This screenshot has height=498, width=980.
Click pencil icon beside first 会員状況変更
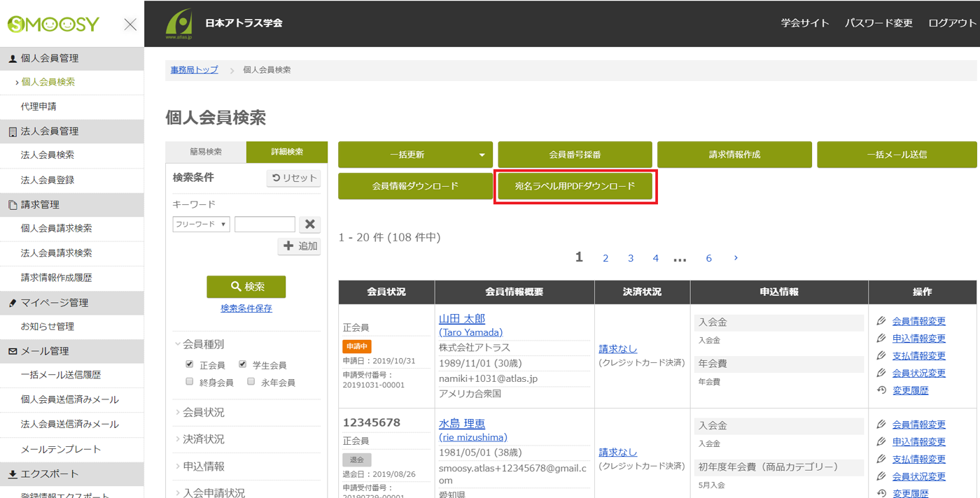881,373
